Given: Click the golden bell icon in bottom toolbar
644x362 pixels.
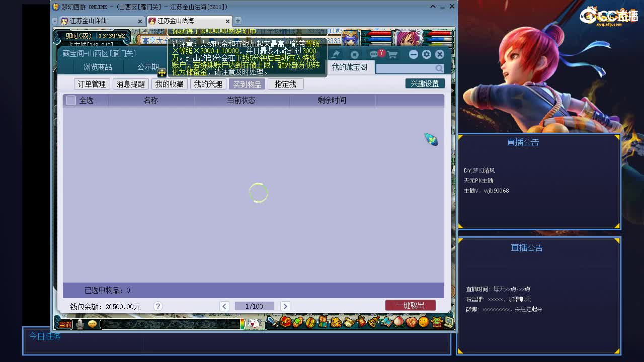Looking at the screenshot, I should [x=373, y=322].
